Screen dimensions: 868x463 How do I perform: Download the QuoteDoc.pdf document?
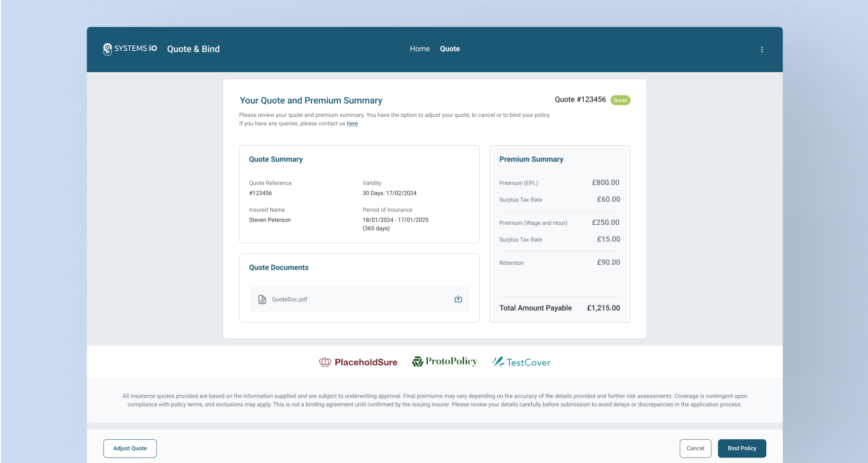pyautogui.click(x=458, y=299)
